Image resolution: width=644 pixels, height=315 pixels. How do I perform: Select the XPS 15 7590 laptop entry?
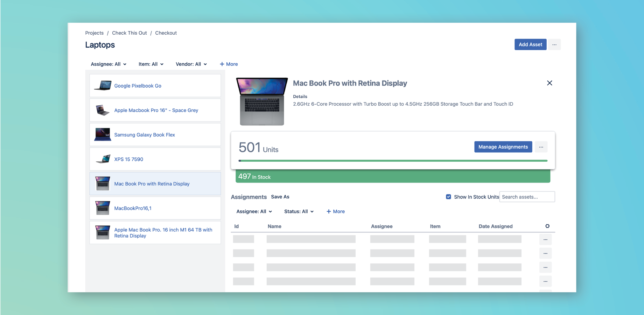pyautogui.click(x=128, y=159)
